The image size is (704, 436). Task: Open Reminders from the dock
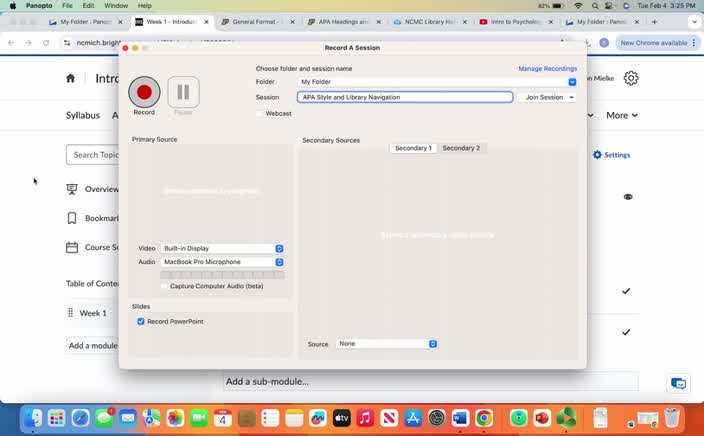tap(270, 418)
